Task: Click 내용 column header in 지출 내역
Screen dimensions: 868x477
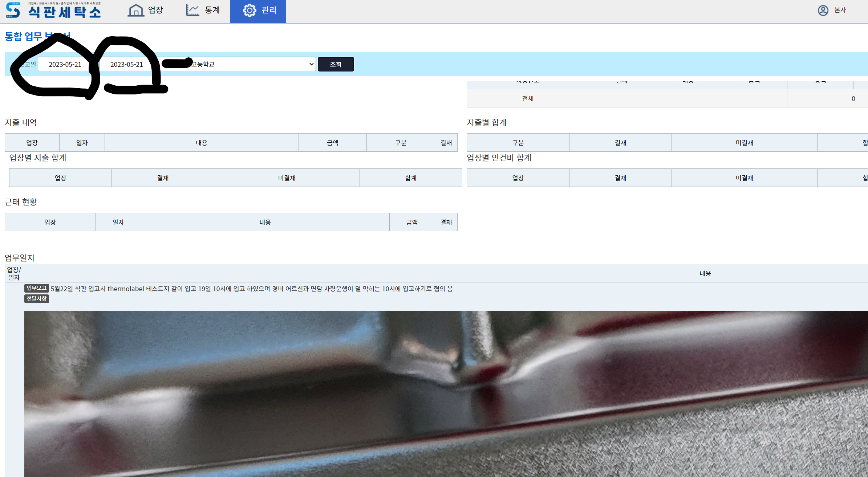Action: coord(202,143)
